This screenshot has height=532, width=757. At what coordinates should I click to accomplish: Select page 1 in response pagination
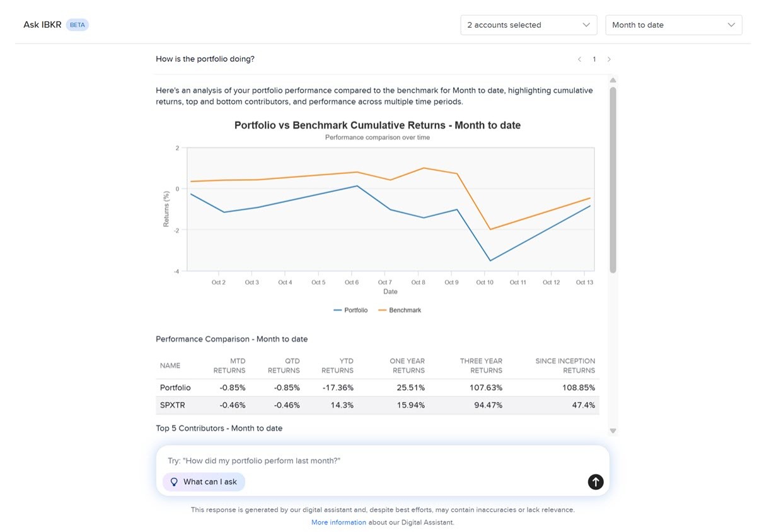point(594,59)
